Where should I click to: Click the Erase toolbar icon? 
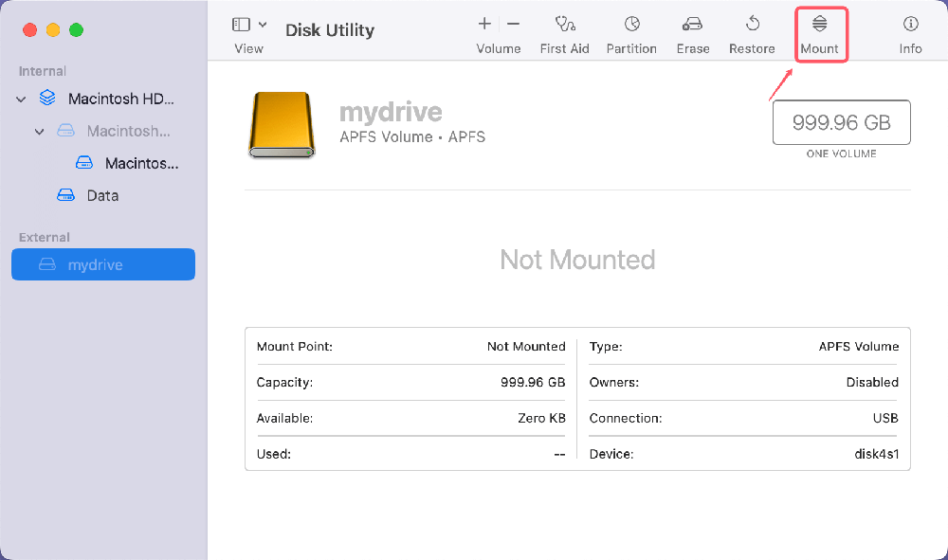(x=692, y=26)
